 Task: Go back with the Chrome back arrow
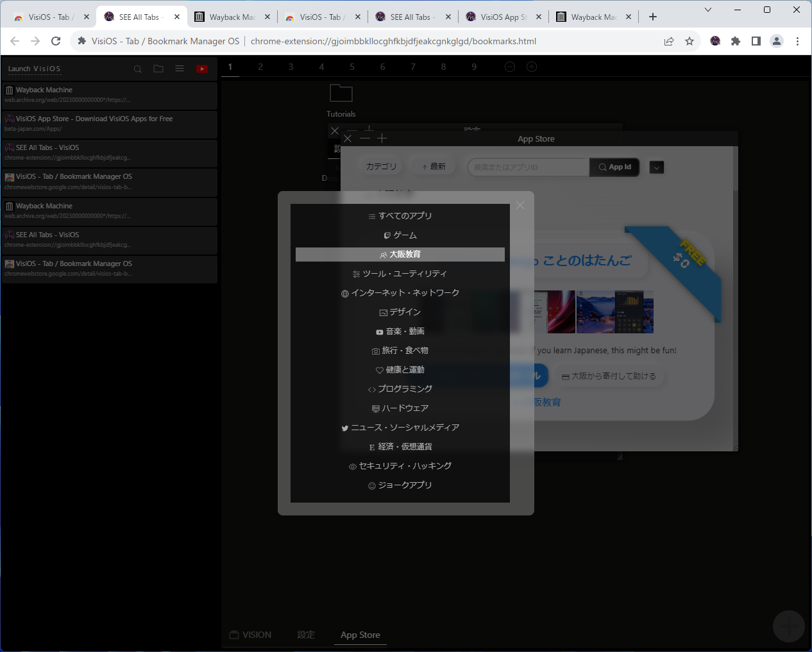pyautogui.click(x=15, y=41)
